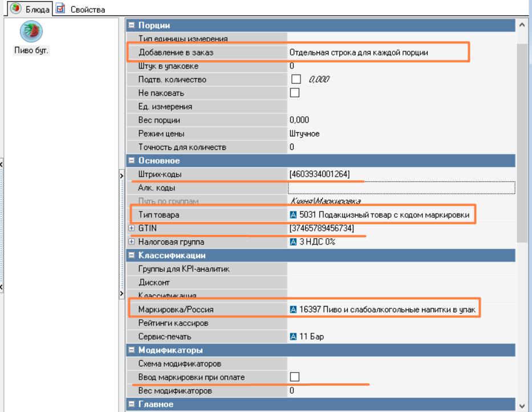
Task: Toggle the Подтв. количество checkbox
Action: click(296, 80)
